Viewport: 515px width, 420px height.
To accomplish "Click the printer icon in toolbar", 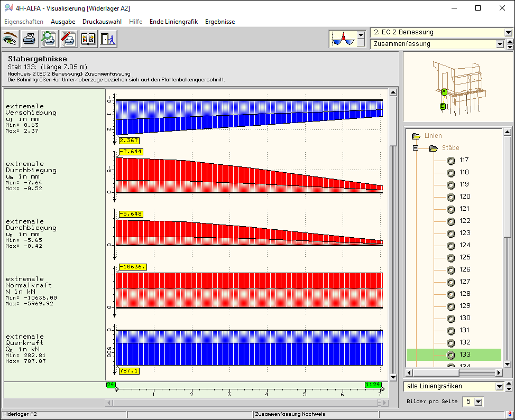I will coord(30,39).
